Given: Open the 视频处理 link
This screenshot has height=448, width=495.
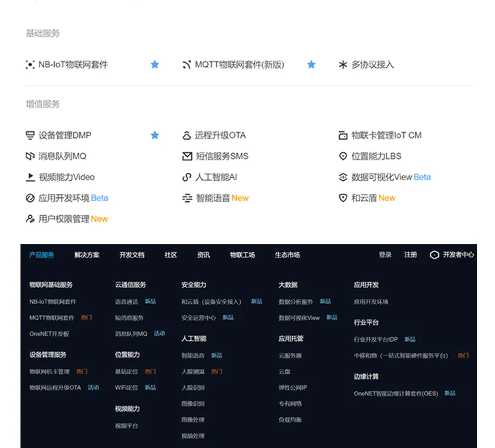Looking at the screenshot, I should (193, 436).
